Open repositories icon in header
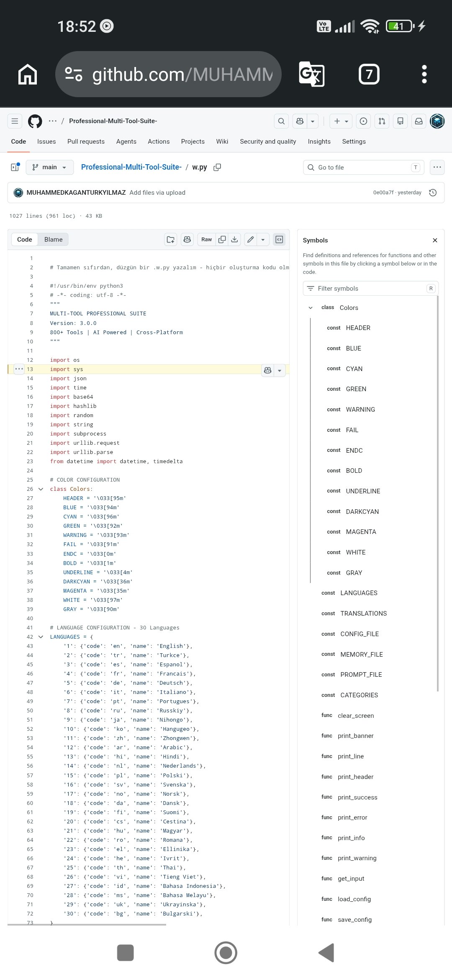 pos(400,121)
